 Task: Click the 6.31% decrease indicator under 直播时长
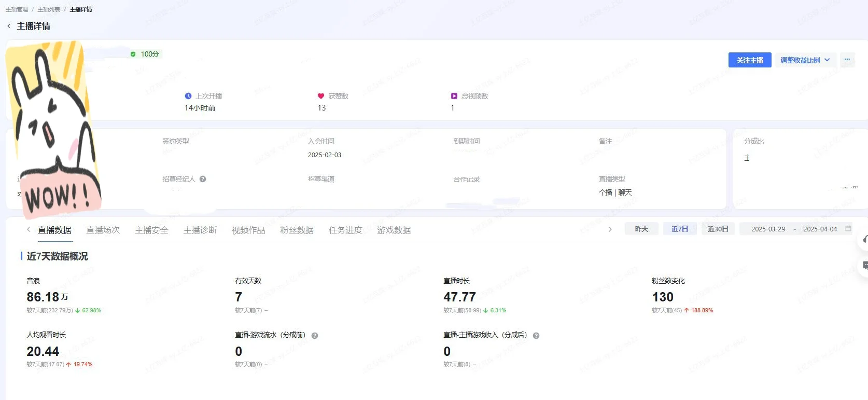pyautogui.click(x=495, y=310)
